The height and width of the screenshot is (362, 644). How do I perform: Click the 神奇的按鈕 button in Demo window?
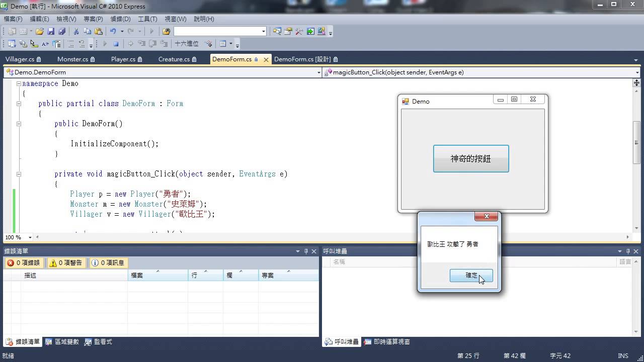click(471, 159)
